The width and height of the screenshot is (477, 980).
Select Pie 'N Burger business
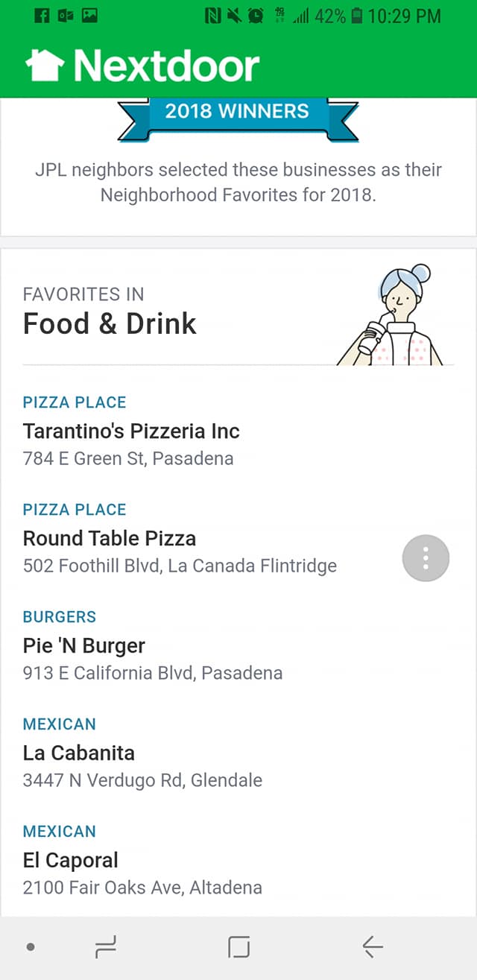point(84,646)
